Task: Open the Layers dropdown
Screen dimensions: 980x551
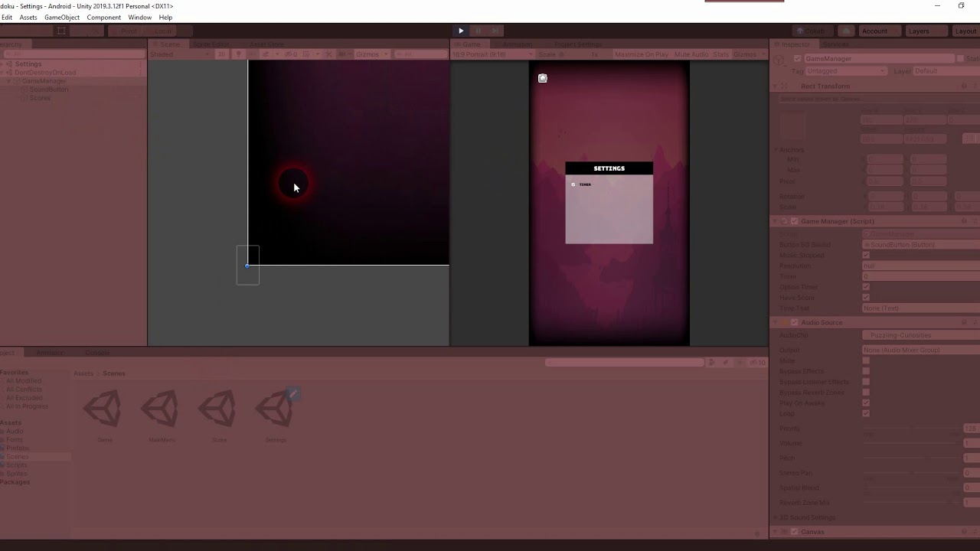Action: click(x=924, y=31)
